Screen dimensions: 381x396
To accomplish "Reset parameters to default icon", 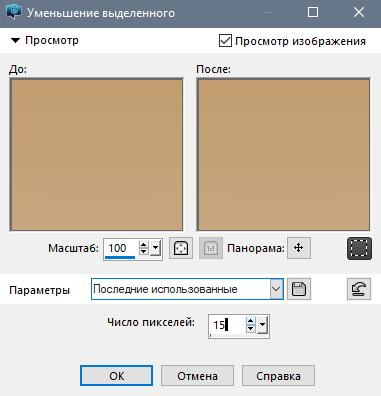I will 359,289.
